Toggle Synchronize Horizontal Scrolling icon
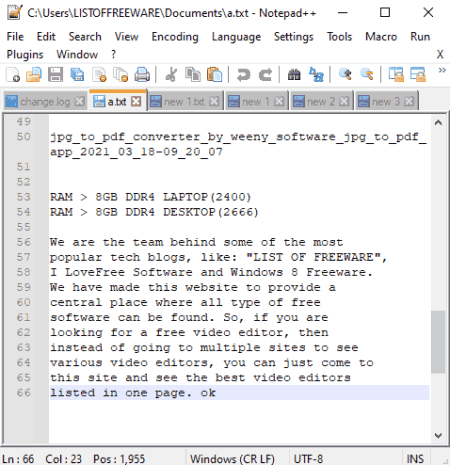Image resolution: width=450 pixels, height=465 pixels. (418, 74)
